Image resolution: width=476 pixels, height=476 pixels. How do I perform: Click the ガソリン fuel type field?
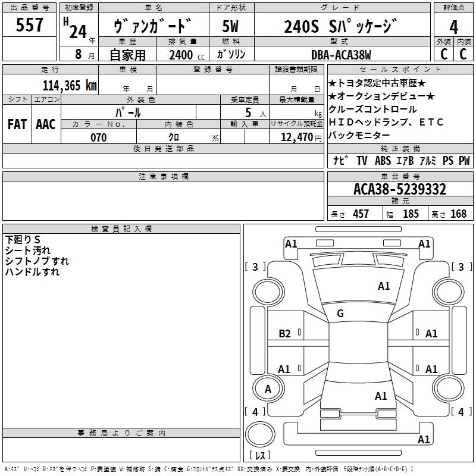pos(231,55)
